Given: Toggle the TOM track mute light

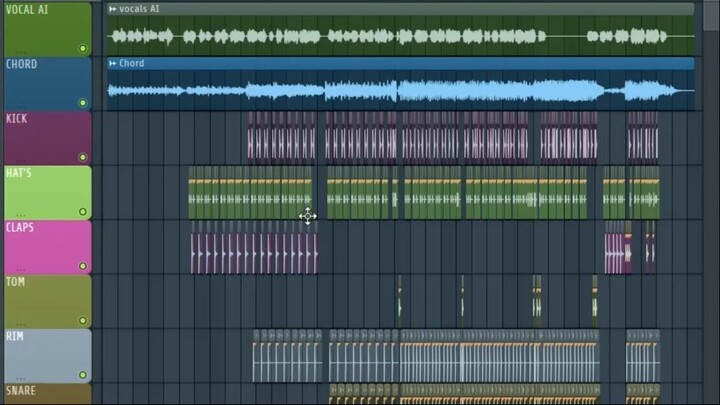Looking at the screenshot, I should pyautogui.click(x=83, y=321).
